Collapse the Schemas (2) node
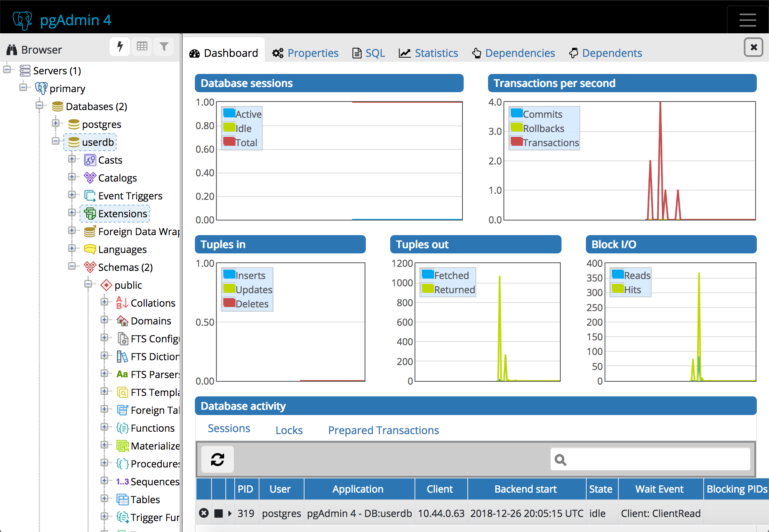 (72, 266)
